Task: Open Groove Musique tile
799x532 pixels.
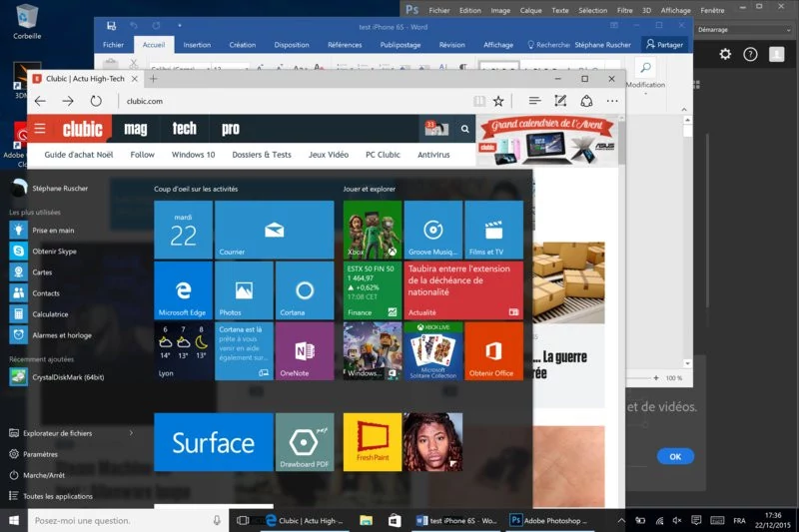Action: pyautogui.click(x=433, y=230)
